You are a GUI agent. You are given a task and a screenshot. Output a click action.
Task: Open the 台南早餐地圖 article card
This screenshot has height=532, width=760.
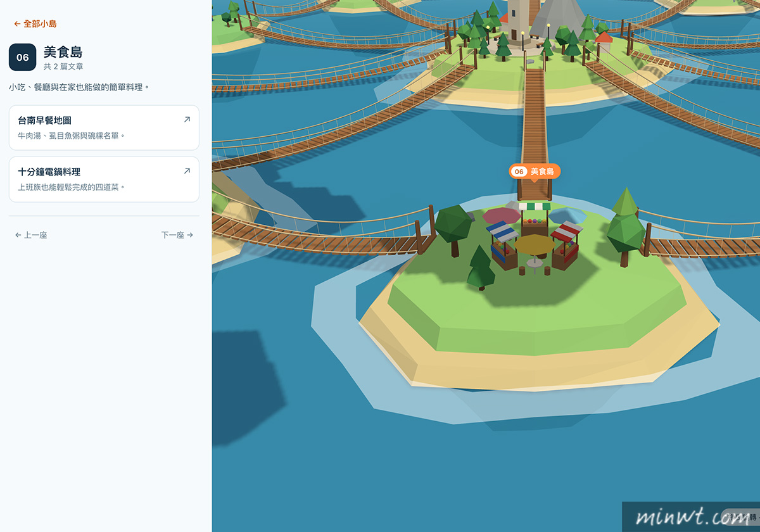(x=104, y=128)
